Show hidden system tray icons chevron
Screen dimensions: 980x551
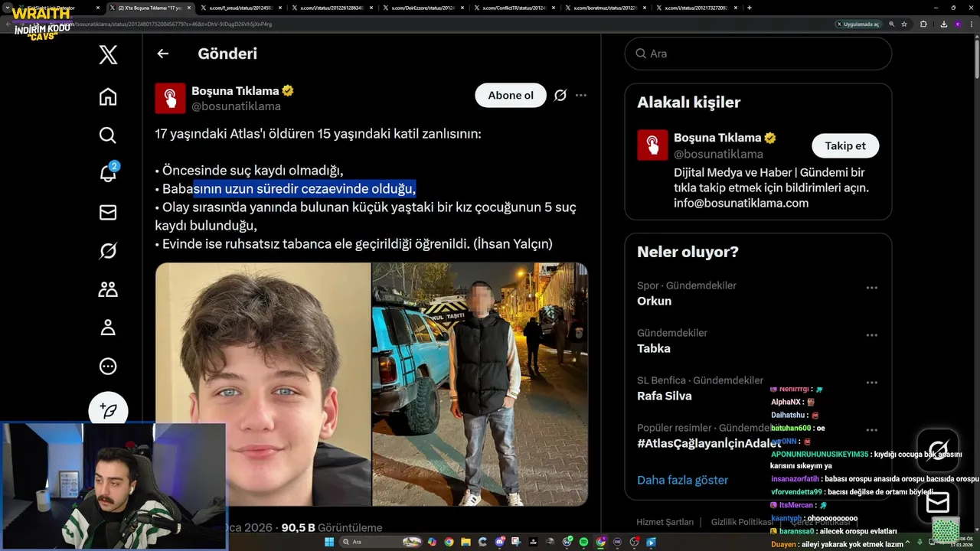(908, 541)
